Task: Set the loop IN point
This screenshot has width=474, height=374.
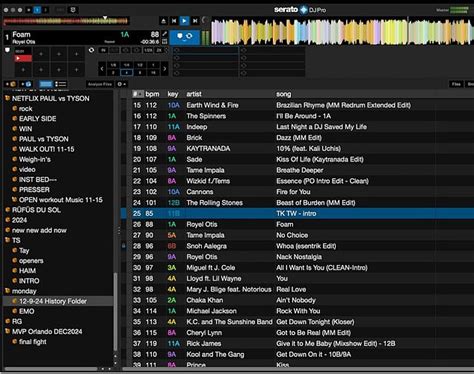Action: (x=103, y=50)
